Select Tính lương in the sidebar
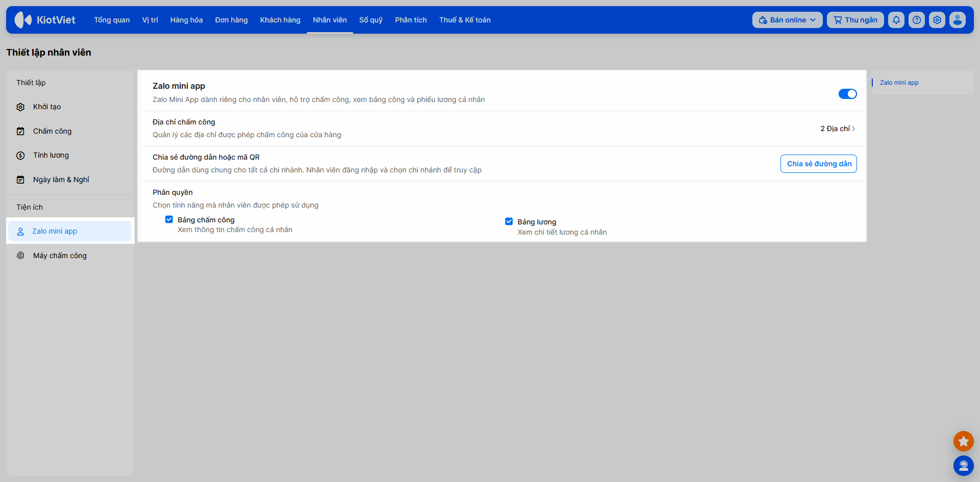Image resolution: width=980 pixels, height=482 pixels. 70,156
